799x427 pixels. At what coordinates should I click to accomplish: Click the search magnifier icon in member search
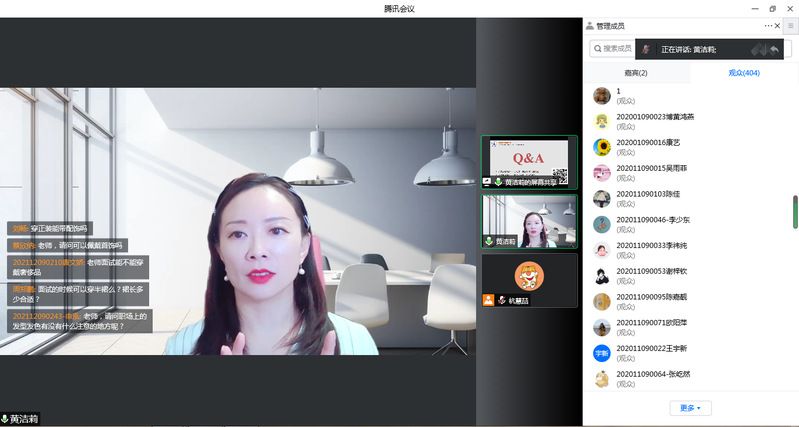(597, 48)
